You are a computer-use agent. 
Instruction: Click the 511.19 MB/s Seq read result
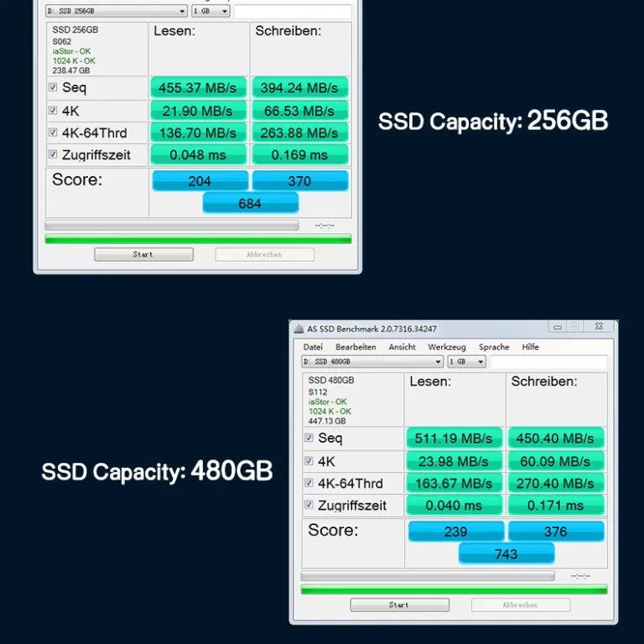click(x=454, y=439)
